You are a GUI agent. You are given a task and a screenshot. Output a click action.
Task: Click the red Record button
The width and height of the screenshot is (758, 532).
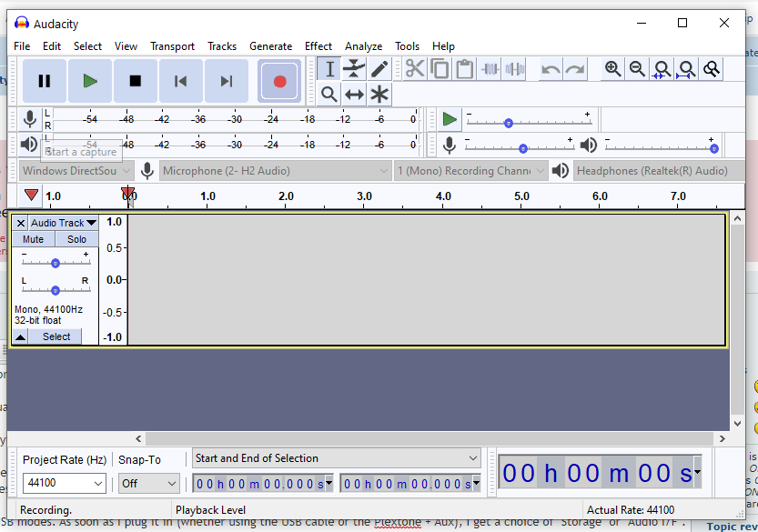tap(279, 81)
